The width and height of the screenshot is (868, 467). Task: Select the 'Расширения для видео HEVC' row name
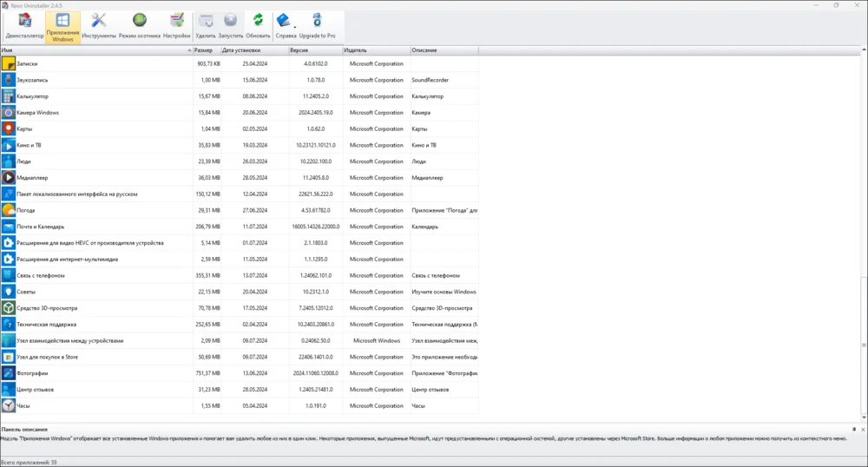[89, 243]
